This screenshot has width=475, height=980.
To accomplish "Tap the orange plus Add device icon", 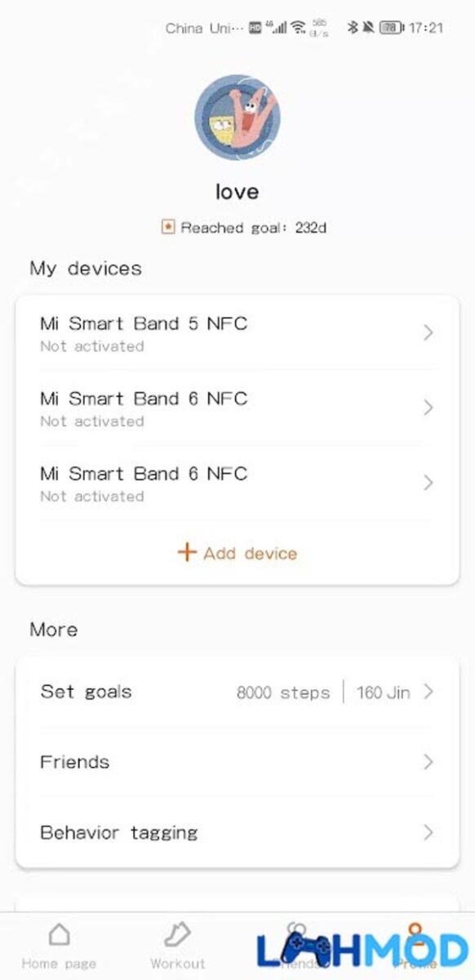I will (187, 553).
